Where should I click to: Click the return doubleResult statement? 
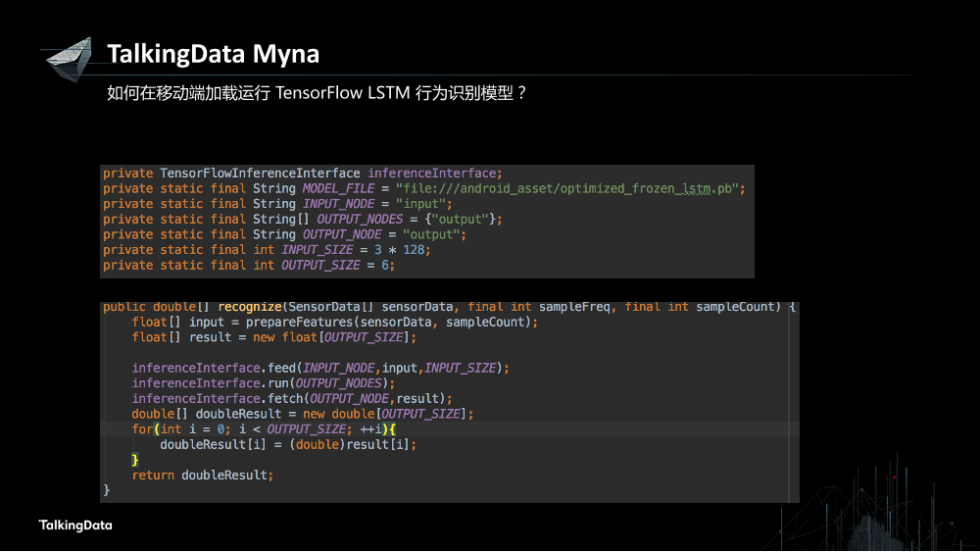(203, 476)
